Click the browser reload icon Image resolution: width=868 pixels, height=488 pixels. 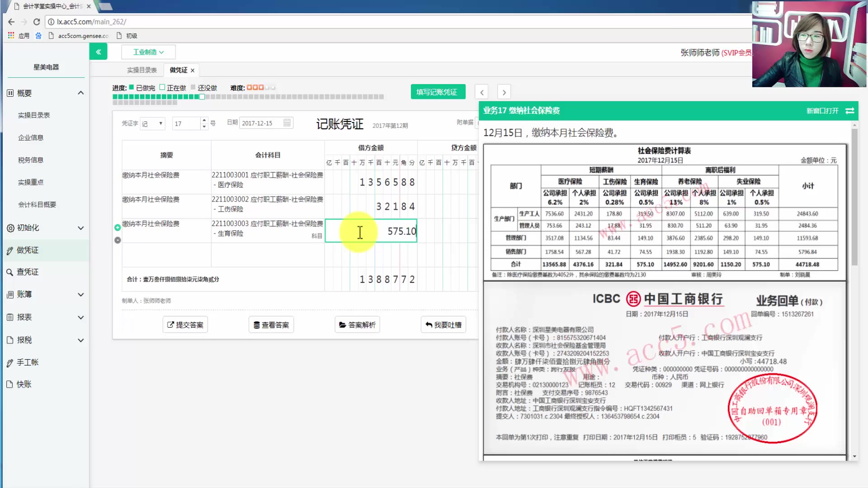[37, 22]
